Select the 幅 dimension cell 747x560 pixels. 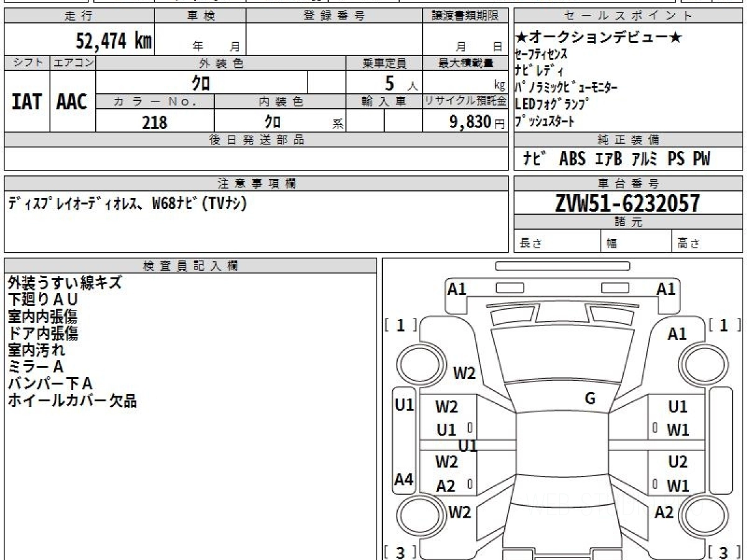(x=636, y=241)
